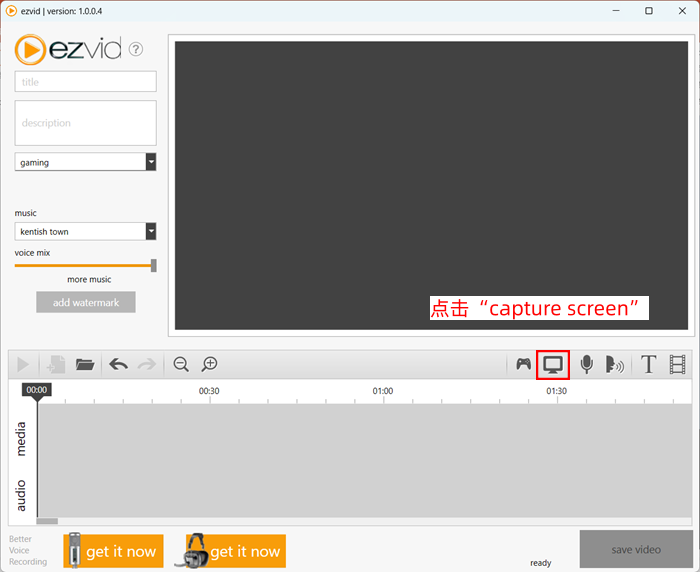This screenshot has height=572, width=700.
Task: Open the folder load project icon
Action: coord(85,364)
